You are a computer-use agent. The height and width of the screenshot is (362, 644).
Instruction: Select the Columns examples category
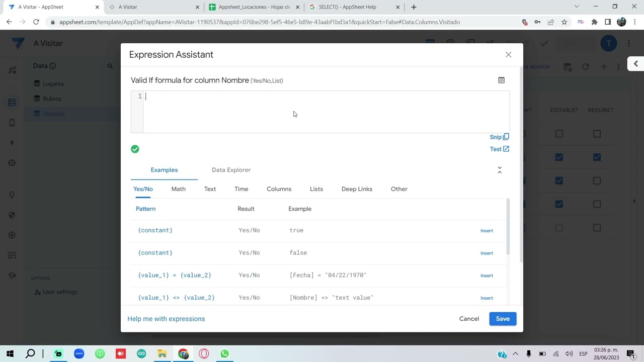pos(279,189)
